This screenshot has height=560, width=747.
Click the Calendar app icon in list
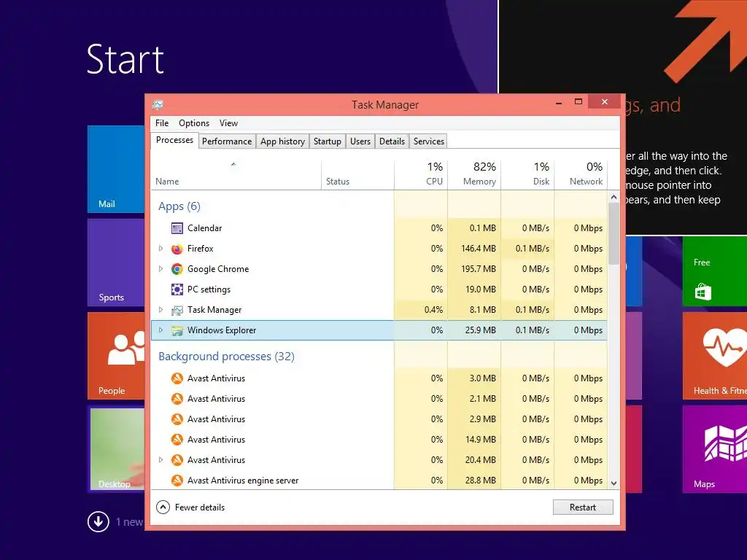point(177,228)
